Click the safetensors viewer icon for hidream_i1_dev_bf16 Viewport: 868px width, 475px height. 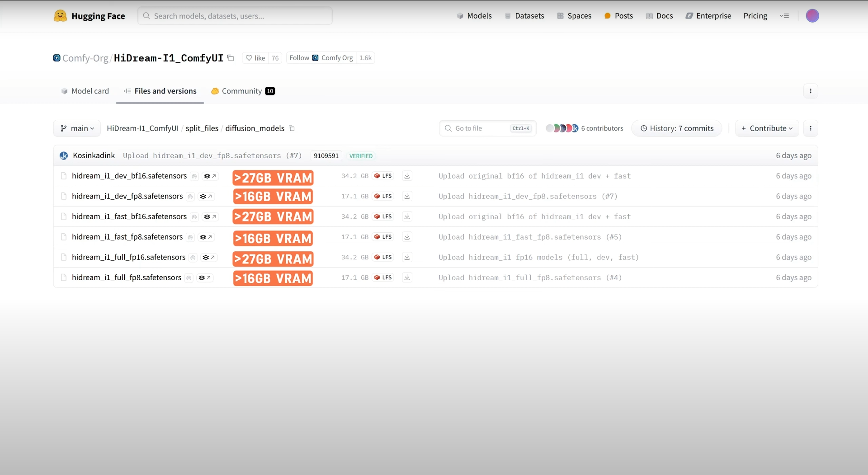click(210, 176)
